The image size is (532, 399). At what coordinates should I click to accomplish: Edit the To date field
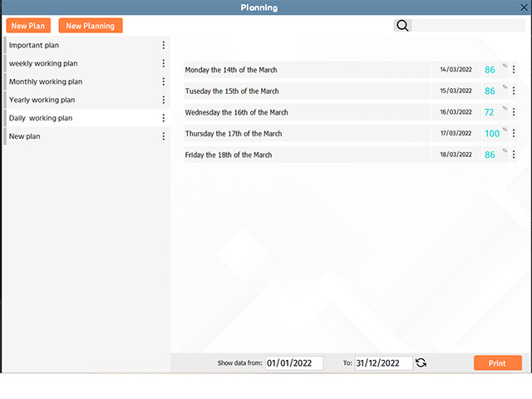pyautogui.click(x=384, y=363)
